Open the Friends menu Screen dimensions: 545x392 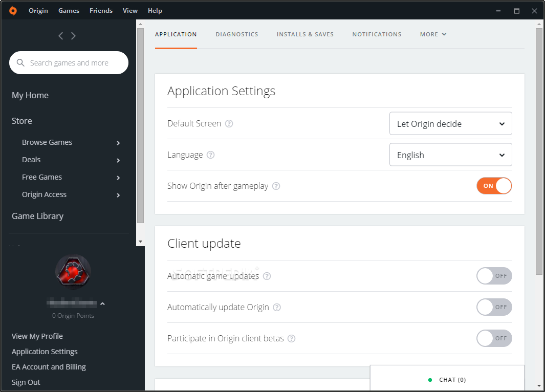click(101, 11)
